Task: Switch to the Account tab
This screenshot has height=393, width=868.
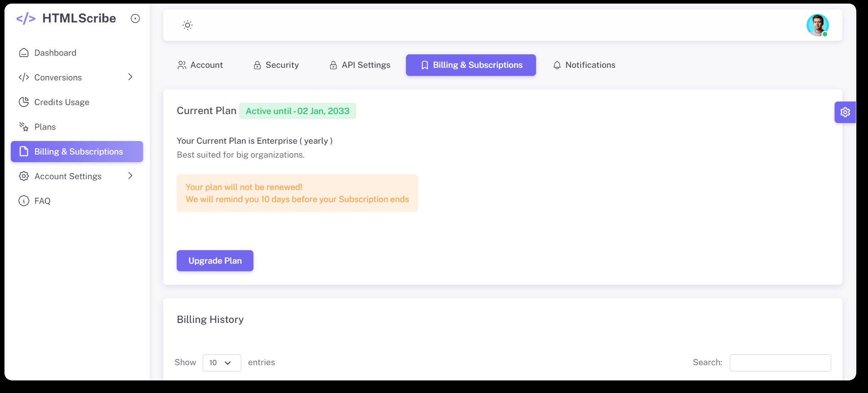Action: coord(200,65)
